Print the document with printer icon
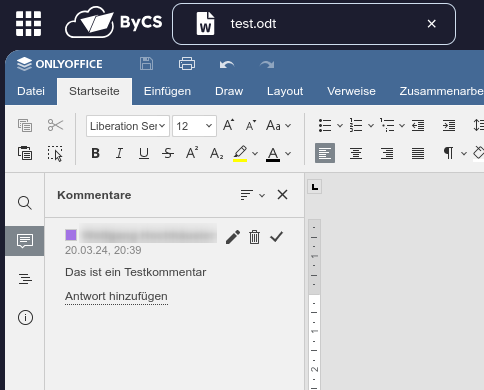This screenshot has width=484, height=390. coord(187,64)
